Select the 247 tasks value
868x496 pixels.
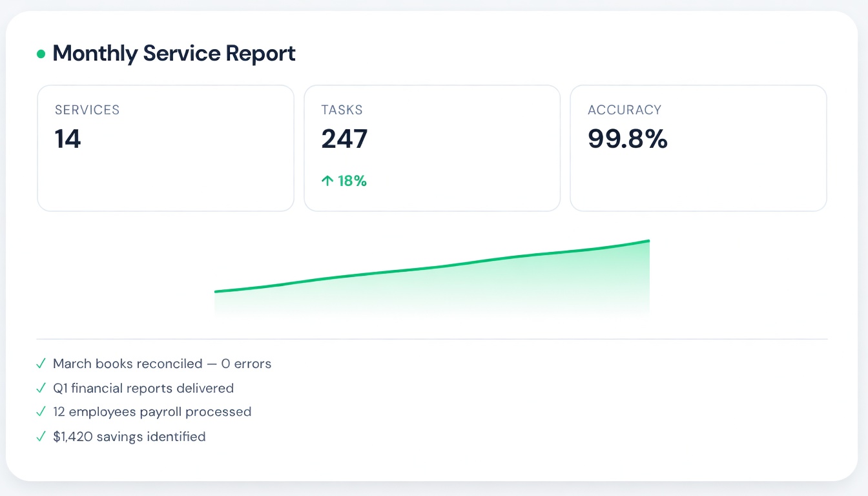tap(344, 139)
